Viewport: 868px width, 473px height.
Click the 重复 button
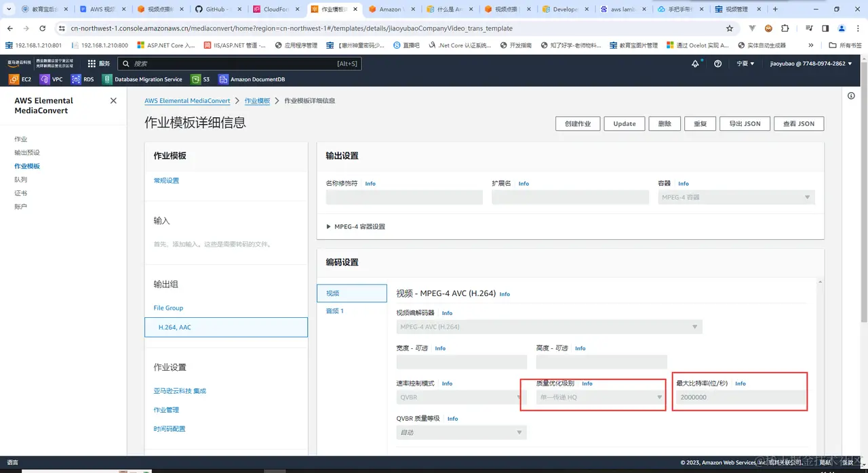tap(700, 124)
